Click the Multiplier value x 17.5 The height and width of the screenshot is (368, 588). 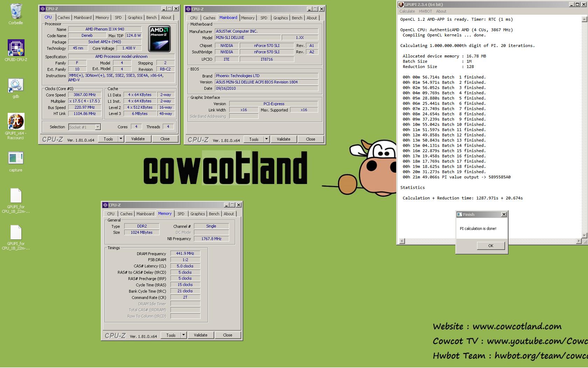[x=85, y=101]
